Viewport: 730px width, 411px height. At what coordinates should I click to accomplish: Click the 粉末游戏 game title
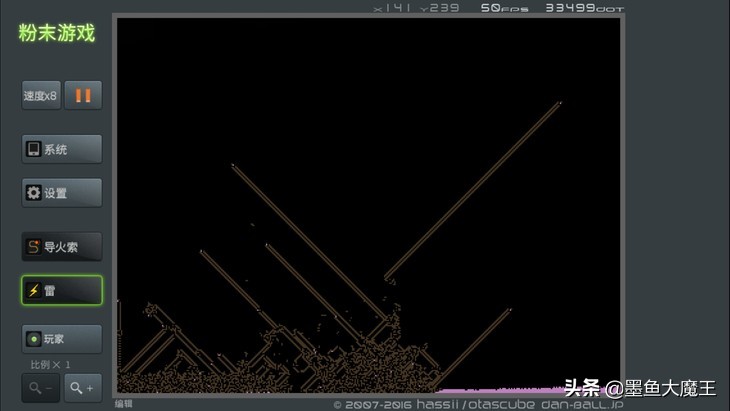pyautogui.click(x=57, y=33)
